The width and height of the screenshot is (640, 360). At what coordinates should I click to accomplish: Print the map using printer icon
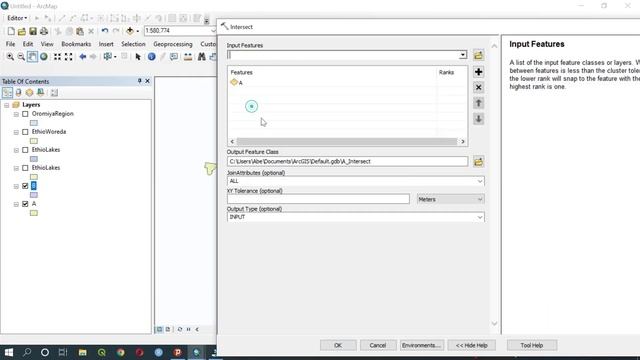[44, 31]
